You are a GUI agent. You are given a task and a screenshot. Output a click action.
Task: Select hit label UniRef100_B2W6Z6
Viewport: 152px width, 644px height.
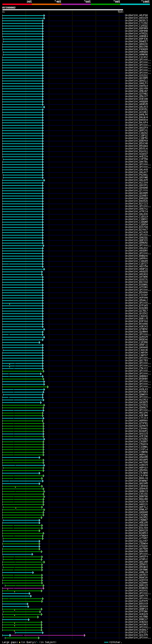click(136, 588)
